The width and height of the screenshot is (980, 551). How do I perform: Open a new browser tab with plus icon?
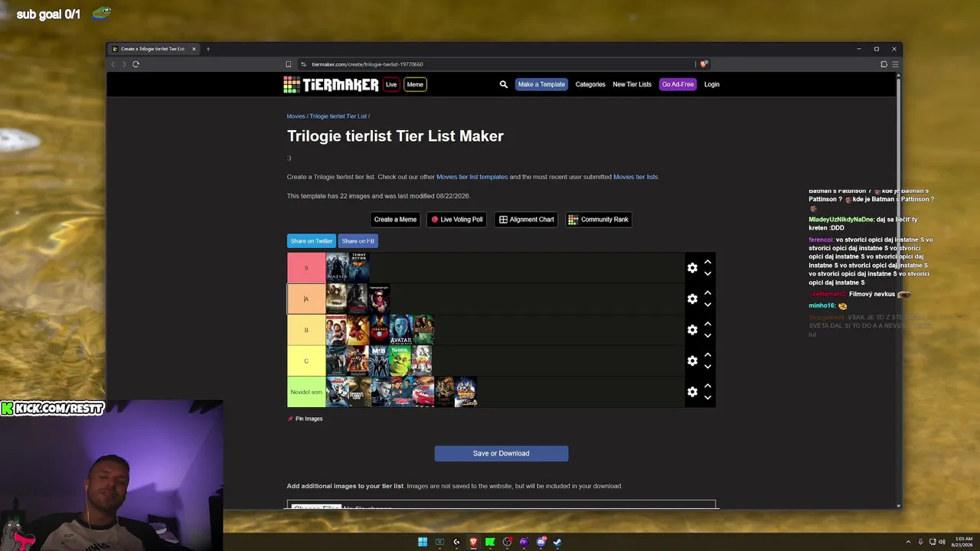point(207,49)
